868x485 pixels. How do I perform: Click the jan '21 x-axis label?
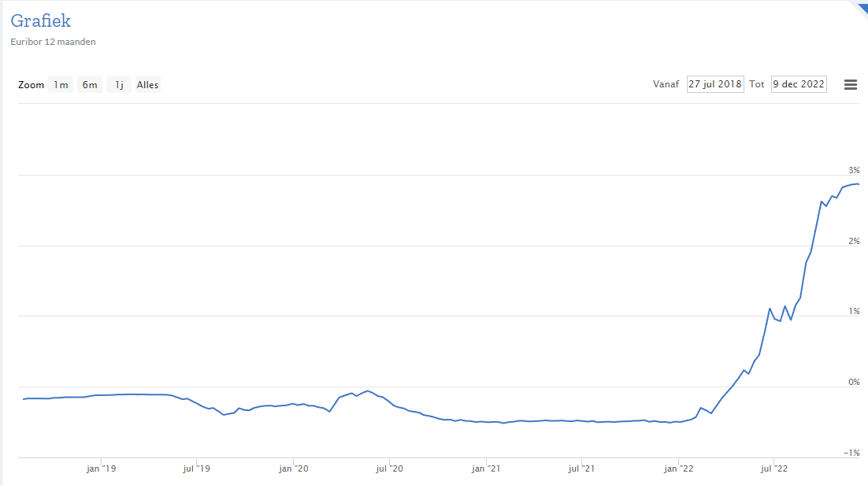click(x=486, y=469)
